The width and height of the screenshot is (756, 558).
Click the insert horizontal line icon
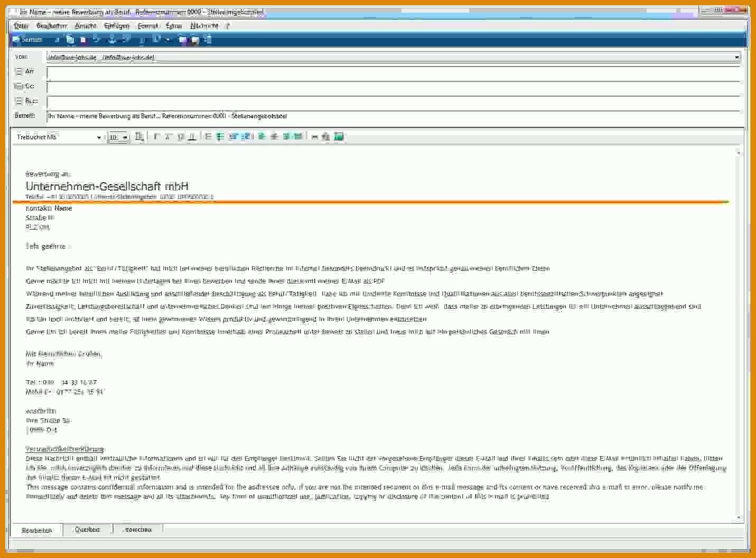pyautogui.click(x=315, y=137)
